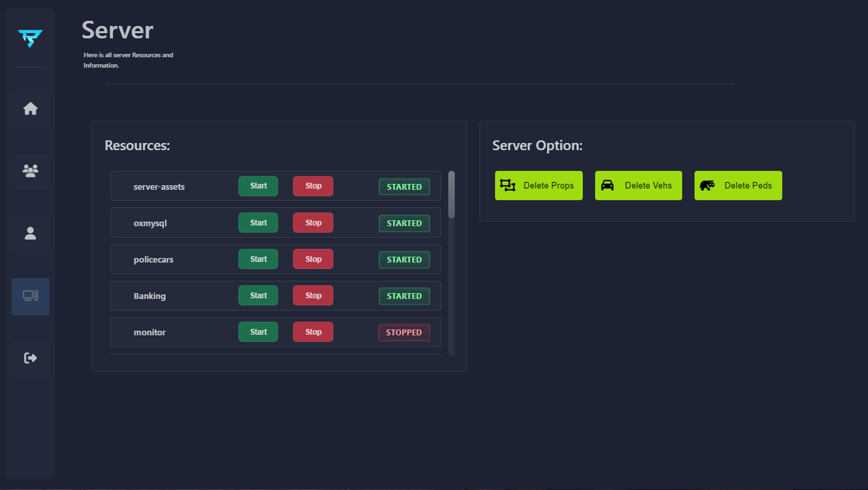Click the STARTED badge for policecars
The width and height of the screenshot is (868, 490).
point(404,259)
